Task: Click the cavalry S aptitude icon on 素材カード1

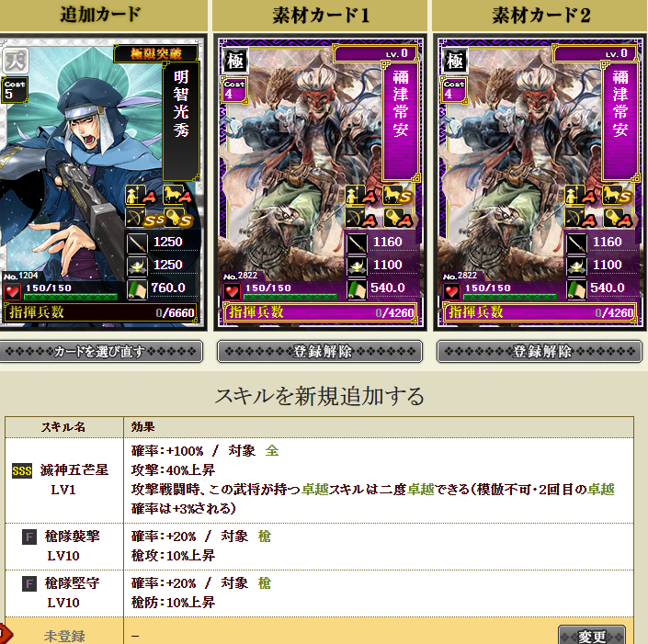Action: point(398,195)
